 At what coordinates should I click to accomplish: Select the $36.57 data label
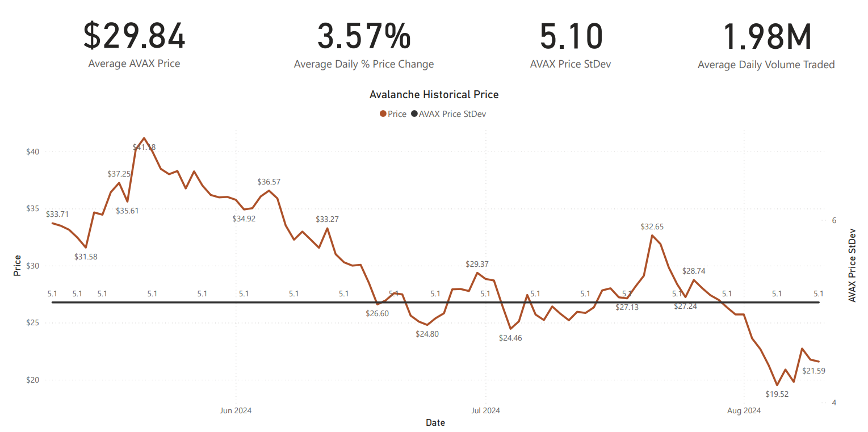pos(269,182)
